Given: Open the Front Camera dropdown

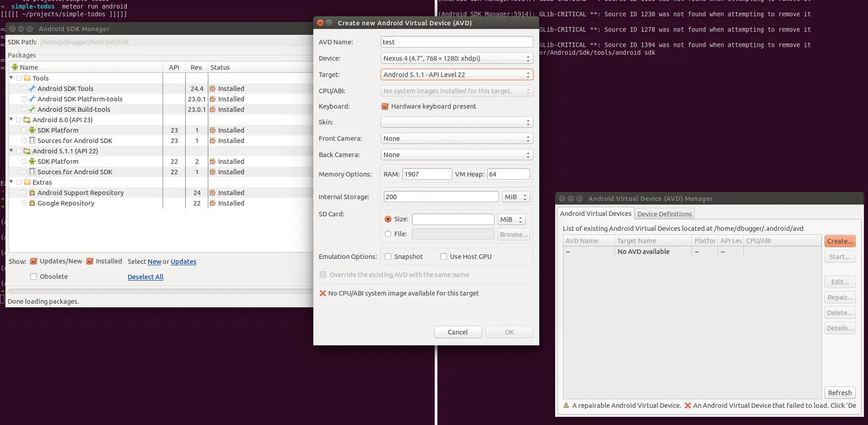Looking at the screenshot, I should [x=457, y=138].
